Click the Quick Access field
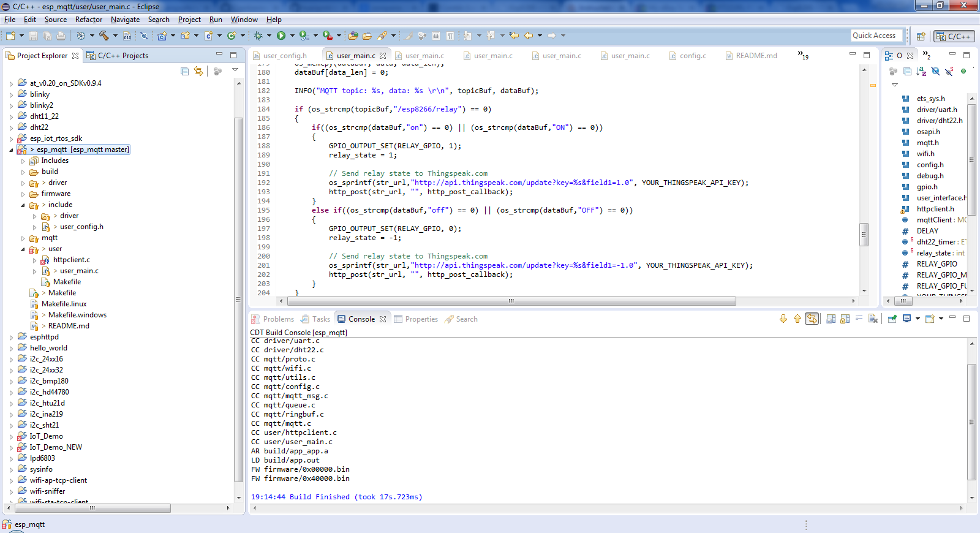 tap(877, 36)
